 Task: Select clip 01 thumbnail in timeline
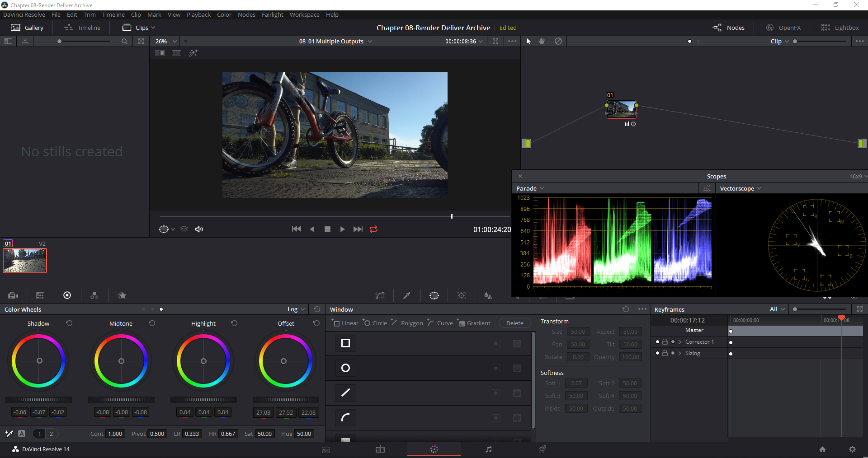point(25,261)
